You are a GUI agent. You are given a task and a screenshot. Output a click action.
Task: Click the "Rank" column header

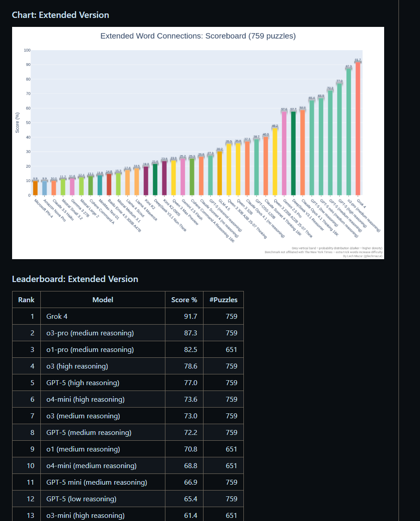26,300
